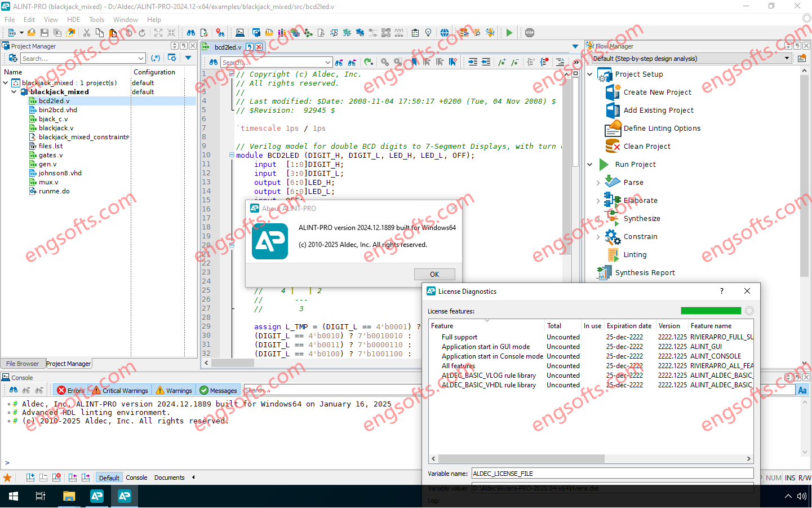Click the increase indent icon in editor toolbar

pyautogui.click(x=473, y=62)
